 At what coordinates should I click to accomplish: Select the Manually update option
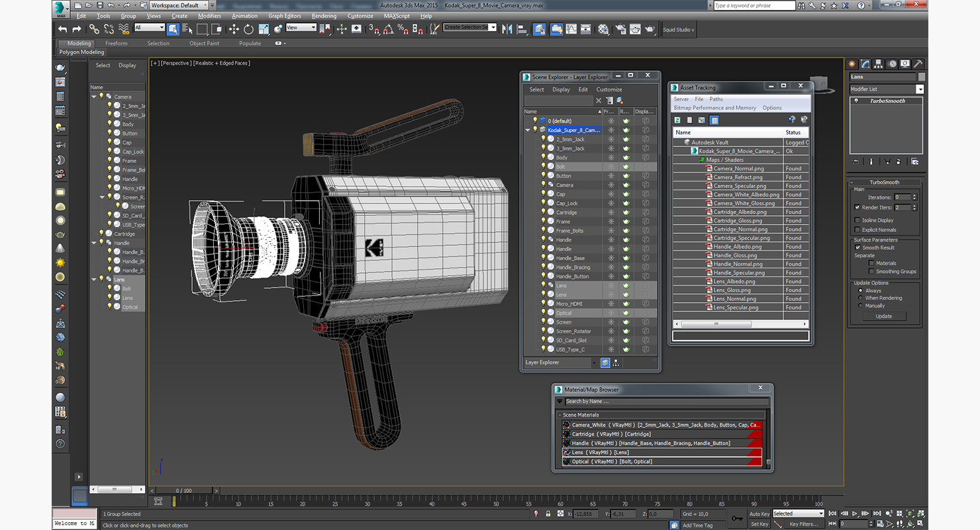point(861,306)
